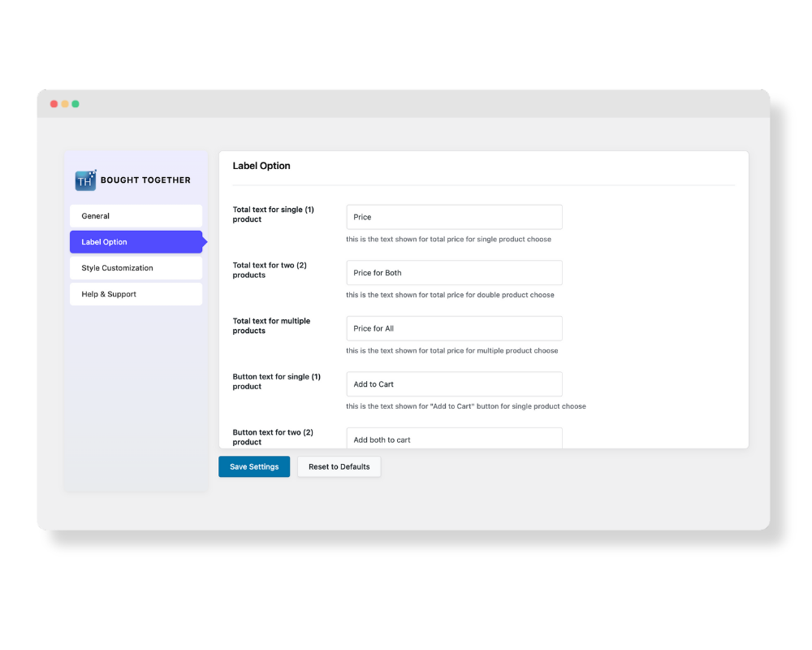Open the Help & Support tab
812x650 pixels.
pos(136,294)
